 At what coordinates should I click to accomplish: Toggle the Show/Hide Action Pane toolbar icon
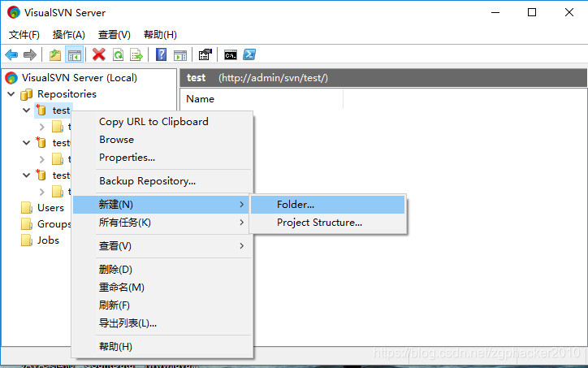point(180,55)
